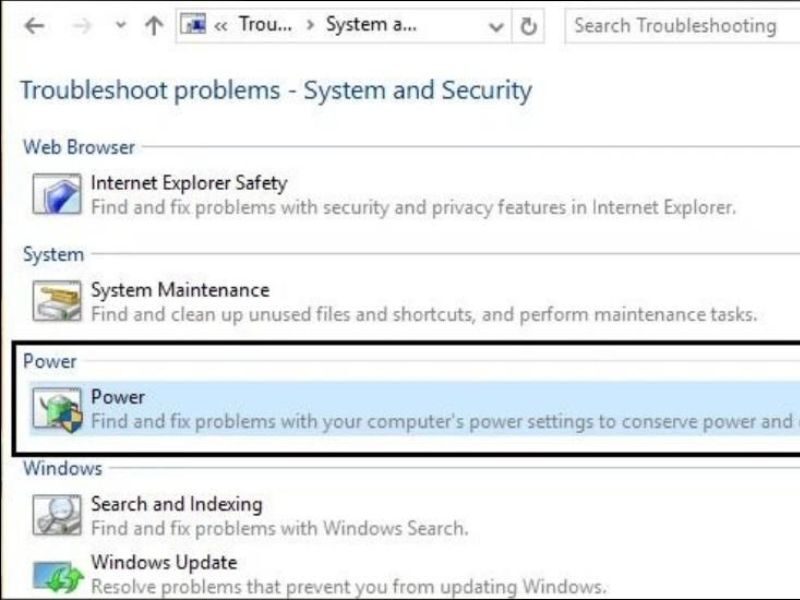
Task: Launch the System Maintenance troubleshooter
Action: 180,290
